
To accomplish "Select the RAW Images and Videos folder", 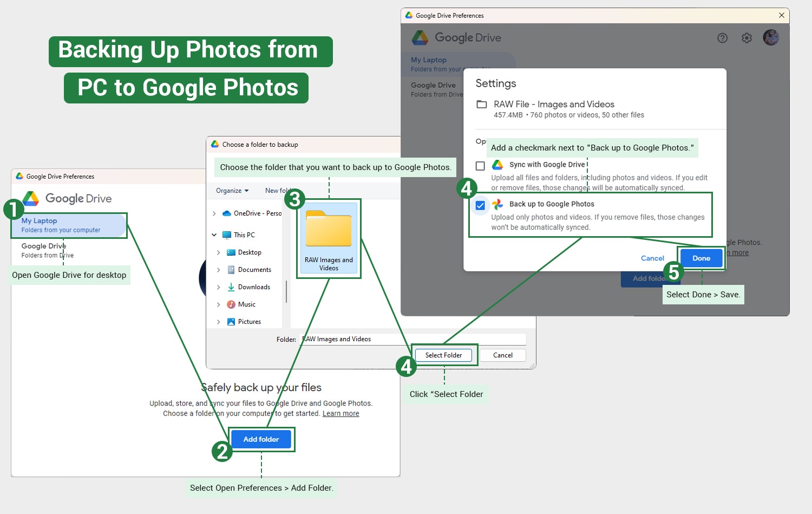I will (329, 238).
